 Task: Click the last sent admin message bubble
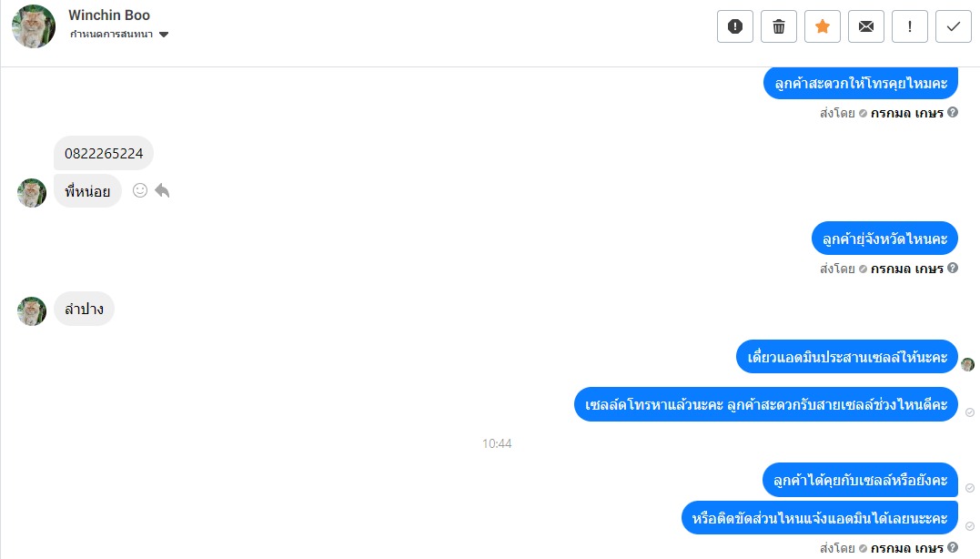click(819, 518)
